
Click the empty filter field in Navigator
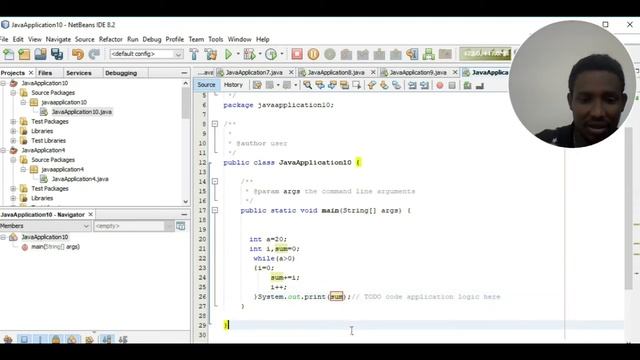click(129, 226)
